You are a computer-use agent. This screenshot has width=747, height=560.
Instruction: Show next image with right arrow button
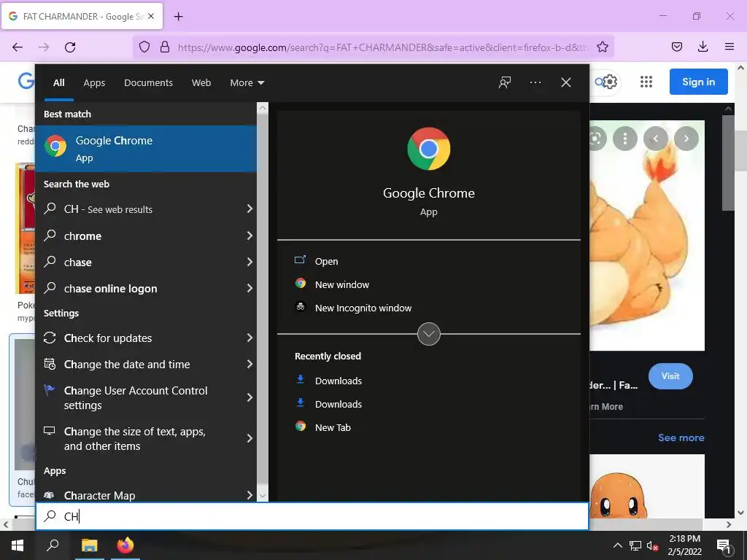pyautogui.click(x=686, y=139)
